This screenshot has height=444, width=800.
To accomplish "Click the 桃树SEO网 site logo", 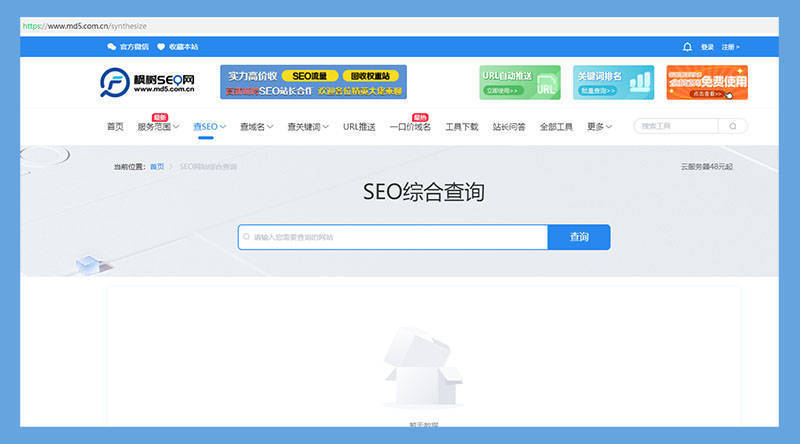I will click(x=146, y=83).
